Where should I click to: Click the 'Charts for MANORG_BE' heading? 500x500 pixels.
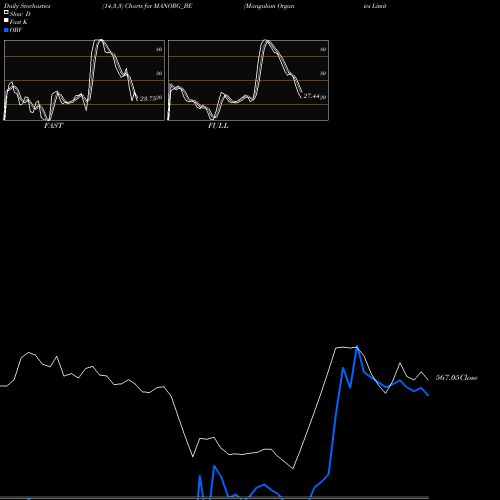tap(159, 6)
